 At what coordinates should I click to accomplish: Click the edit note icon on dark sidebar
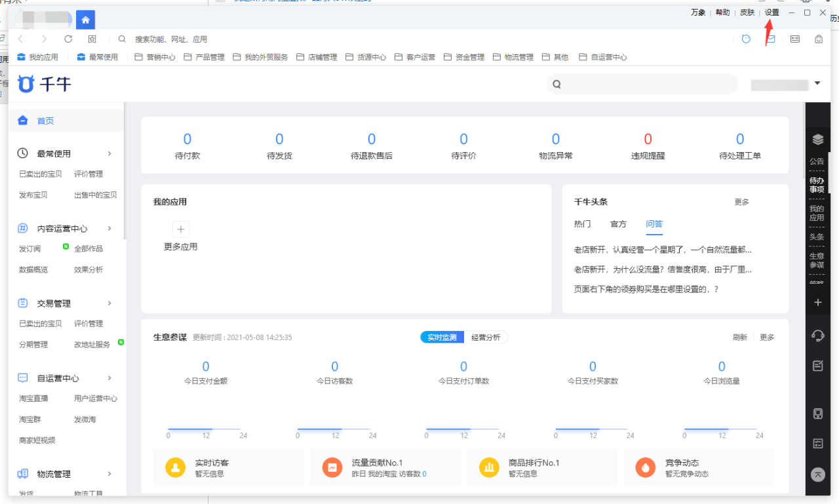tap(817, 366)
